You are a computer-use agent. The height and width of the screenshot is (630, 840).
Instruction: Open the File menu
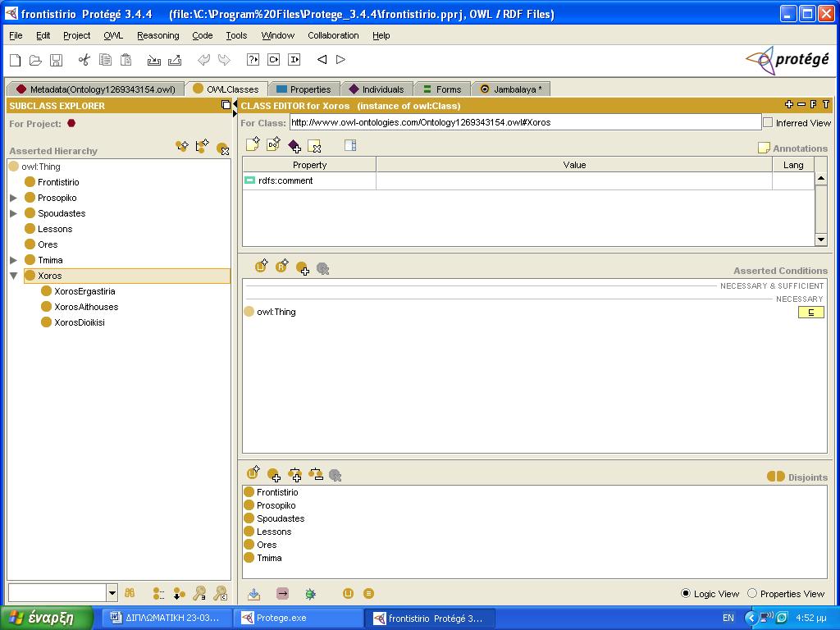click(x=16, y=35)
